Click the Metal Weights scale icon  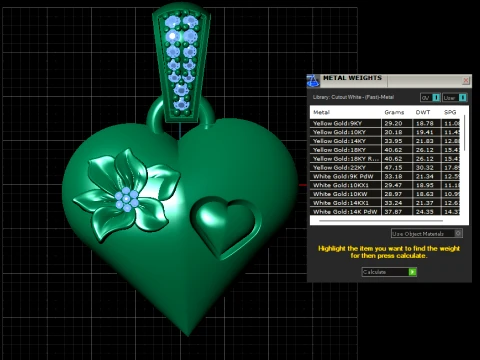tap(313, 80)
